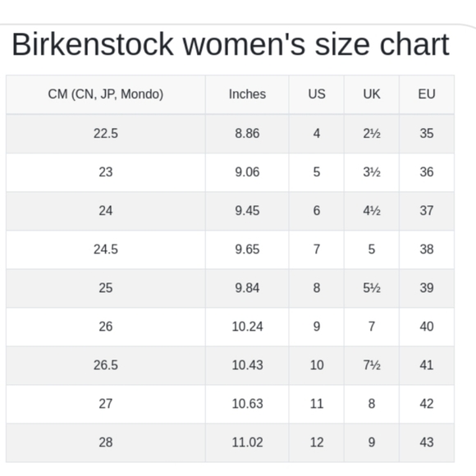Click the Birkenstock women's size chart heading
This screenshot has width=476, height=476.
pyautogui.click(x=230, y=44)
